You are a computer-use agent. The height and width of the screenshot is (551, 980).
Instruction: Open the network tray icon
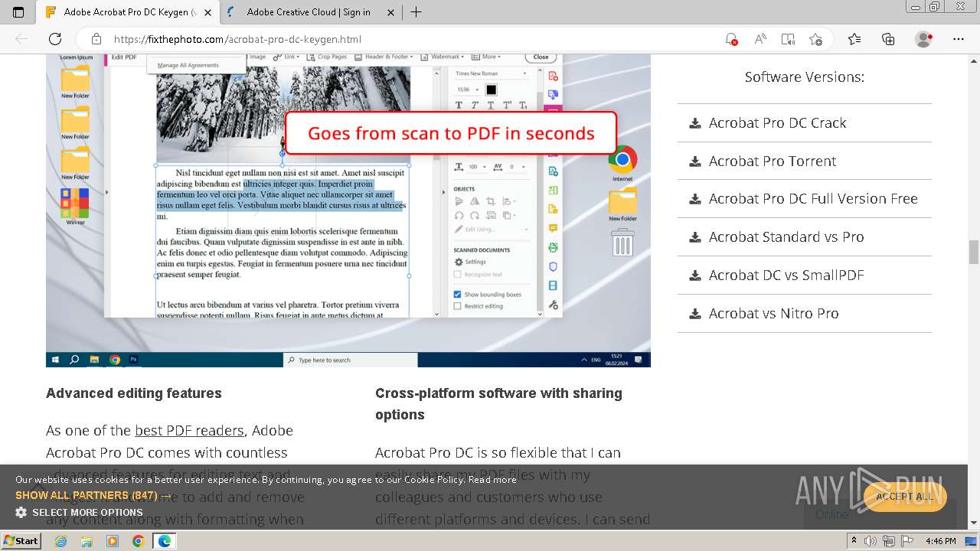point(890,541)
